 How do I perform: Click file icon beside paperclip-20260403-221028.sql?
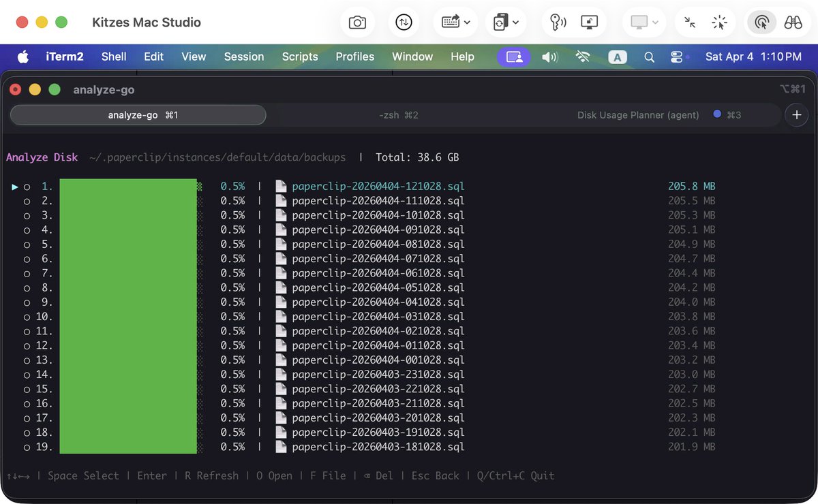[281, 389]
